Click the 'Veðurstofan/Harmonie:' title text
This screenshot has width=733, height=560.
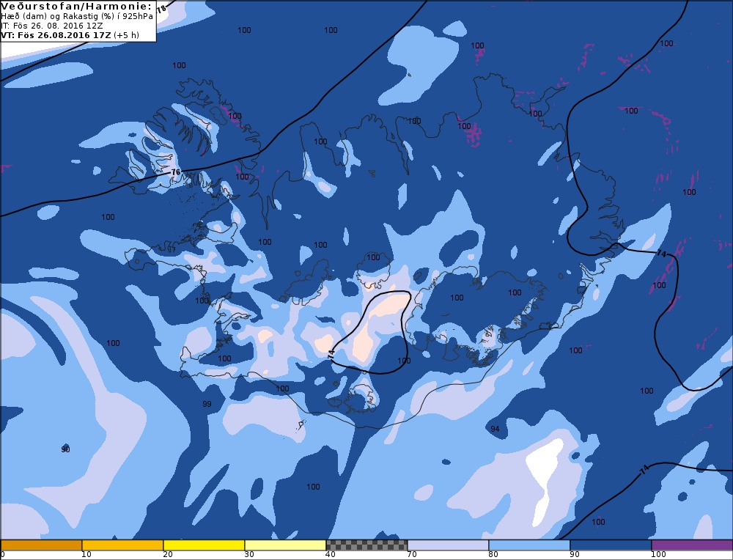(77, 7)
